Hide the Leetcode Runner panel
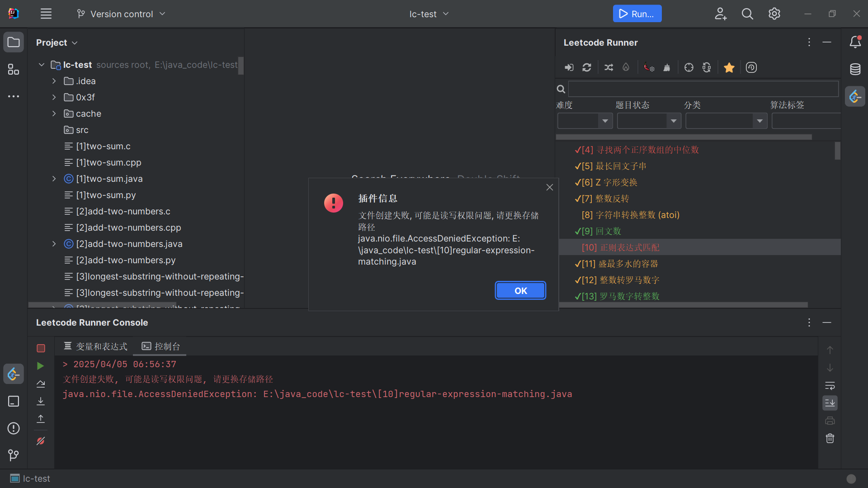The width and height of the screenshot is (868, 488). (827, 42)
